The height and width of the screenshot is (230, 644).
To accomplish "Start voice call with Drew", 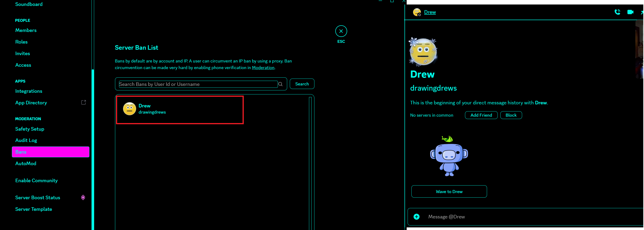I will (x=617, y=12).
